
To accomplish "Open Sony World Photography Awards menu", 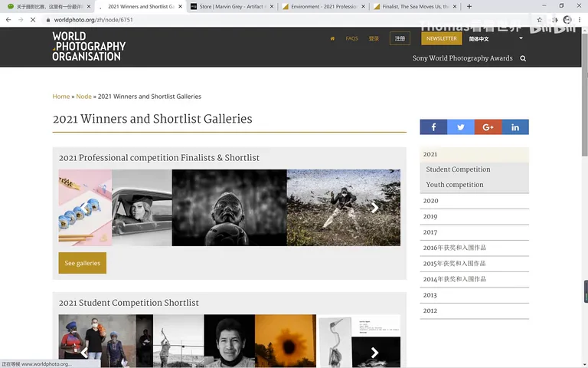I will [x=462, y=58].
